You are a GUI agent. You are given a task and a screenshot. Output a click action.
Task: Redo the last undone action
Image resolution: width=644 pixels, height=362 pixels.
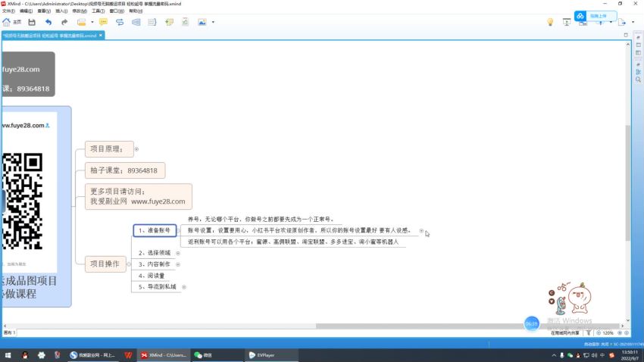[x=64, y=22]
